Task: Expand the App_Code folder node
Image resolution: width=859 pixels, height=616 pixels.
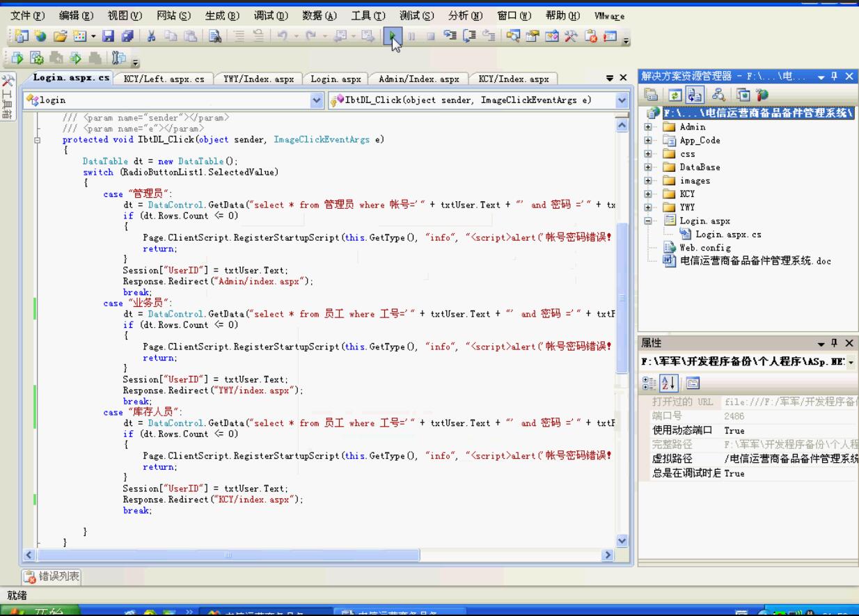Action: pyautogui.click(x=648, y=140)
